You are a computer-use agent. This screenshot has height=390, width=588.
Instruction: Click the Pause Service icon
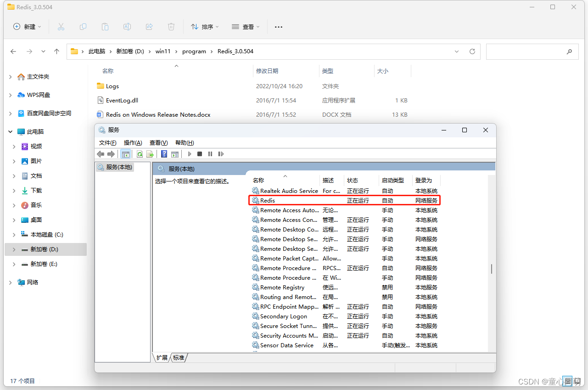click(x=210, y=154)
